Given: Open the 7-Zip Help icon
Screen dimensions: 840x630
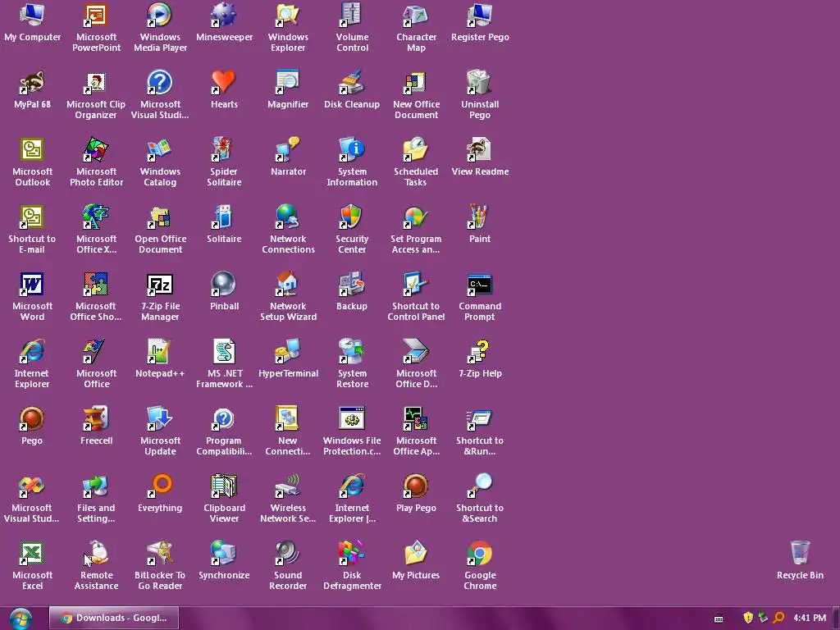Looking at the screenshot, I should (479, 352).
